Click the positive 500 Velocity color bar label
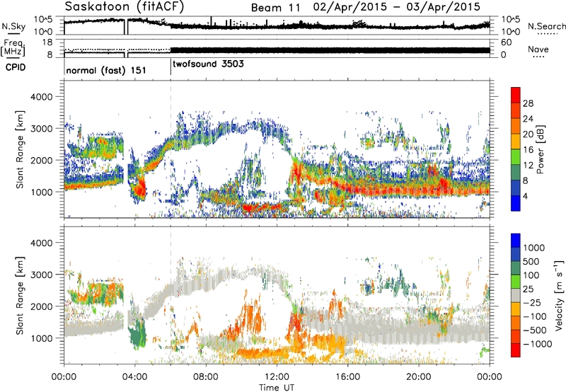This screenshot has width=566, height=392. pos(532,262)
